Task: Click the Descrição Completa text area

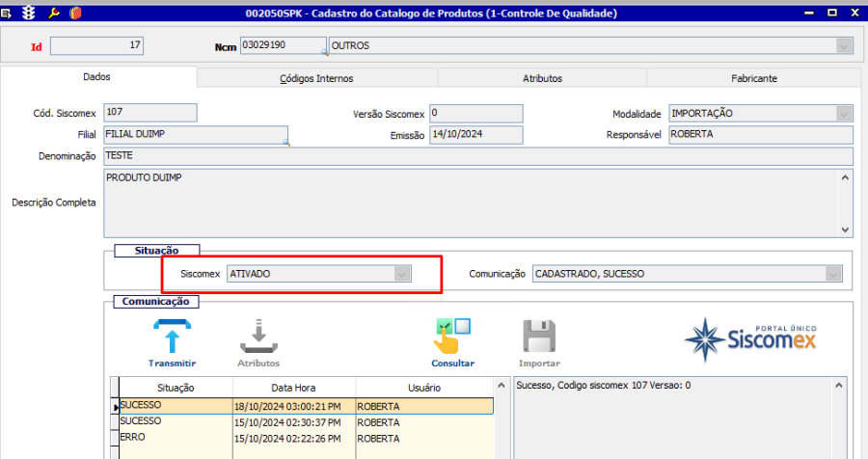Action: 478,203
